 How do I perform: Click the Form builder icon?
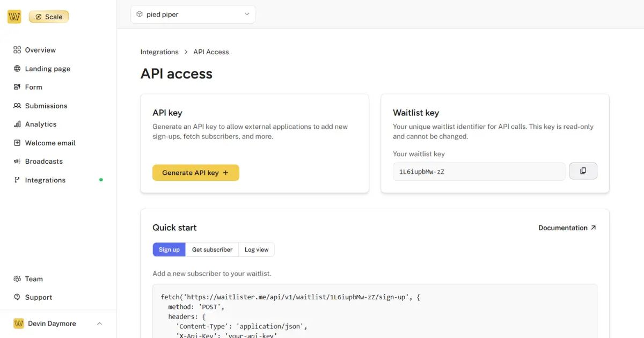(17, 87)
